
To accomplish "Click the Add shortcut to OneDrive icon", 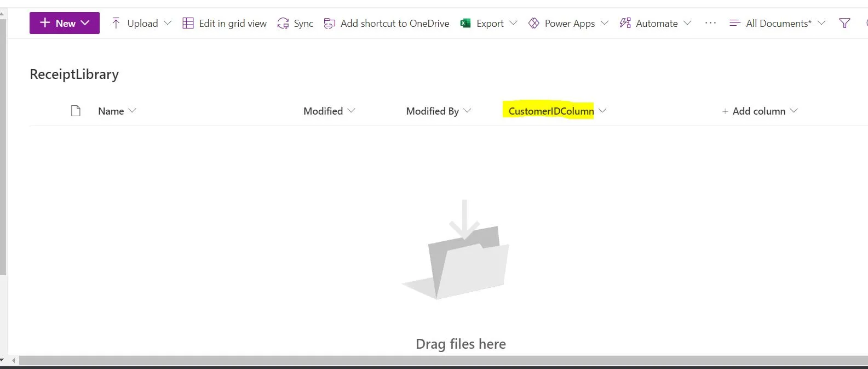I will [330, 23].
